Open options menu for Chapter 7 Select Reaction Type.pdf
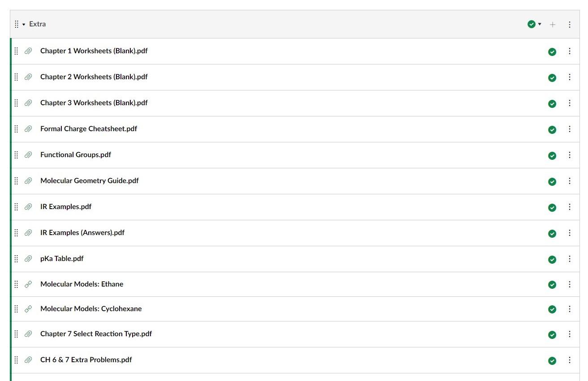Viewport: 588px width, 381px height. point(570,334)
